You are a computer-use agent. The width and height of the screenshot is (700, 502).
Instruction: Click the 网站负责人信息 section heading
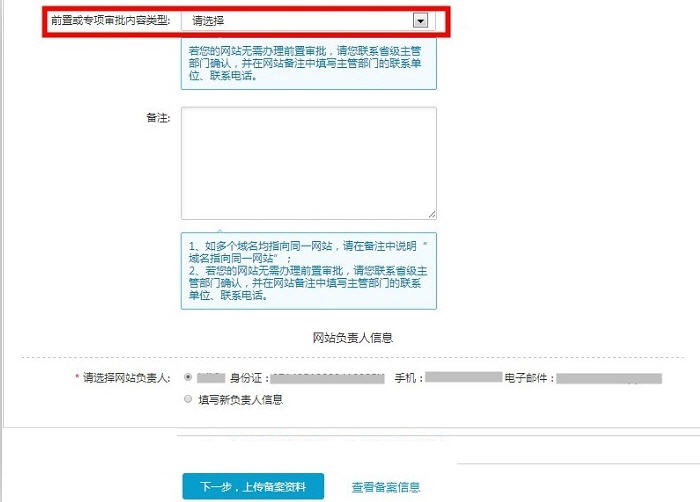coord(353,338)
